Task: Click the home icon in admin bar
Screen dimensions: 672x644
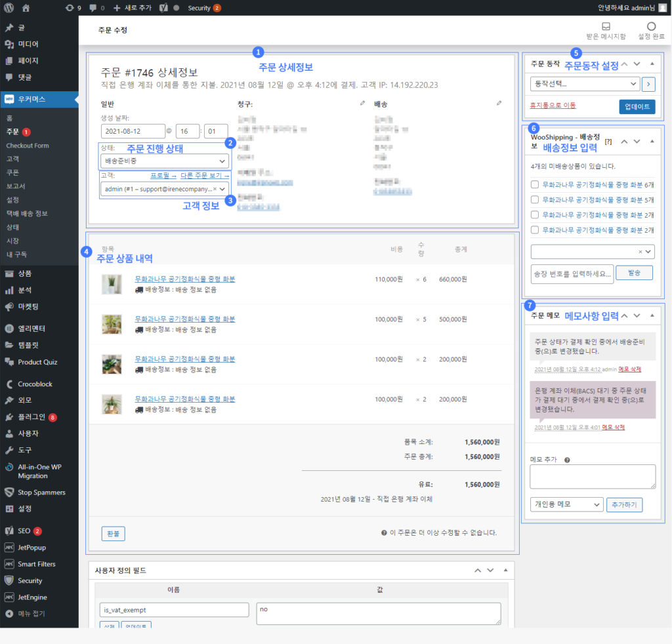Action: 26,8
